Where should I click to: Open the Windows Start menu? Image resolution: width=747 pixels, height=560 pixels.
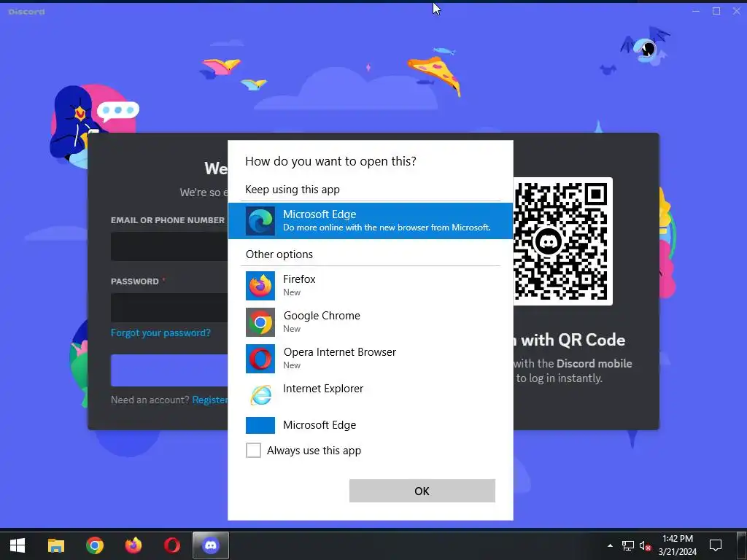18,545
